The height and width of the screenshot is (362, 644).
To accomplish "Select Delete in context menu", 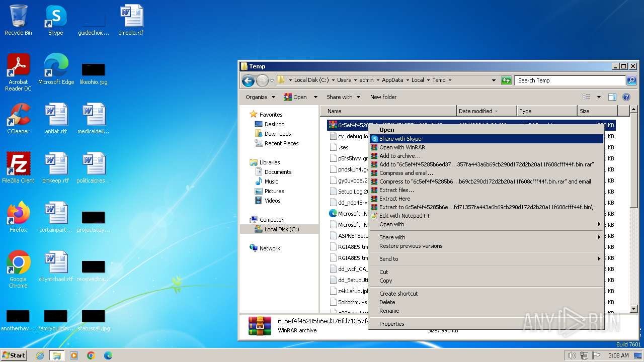I will point(487,302).
